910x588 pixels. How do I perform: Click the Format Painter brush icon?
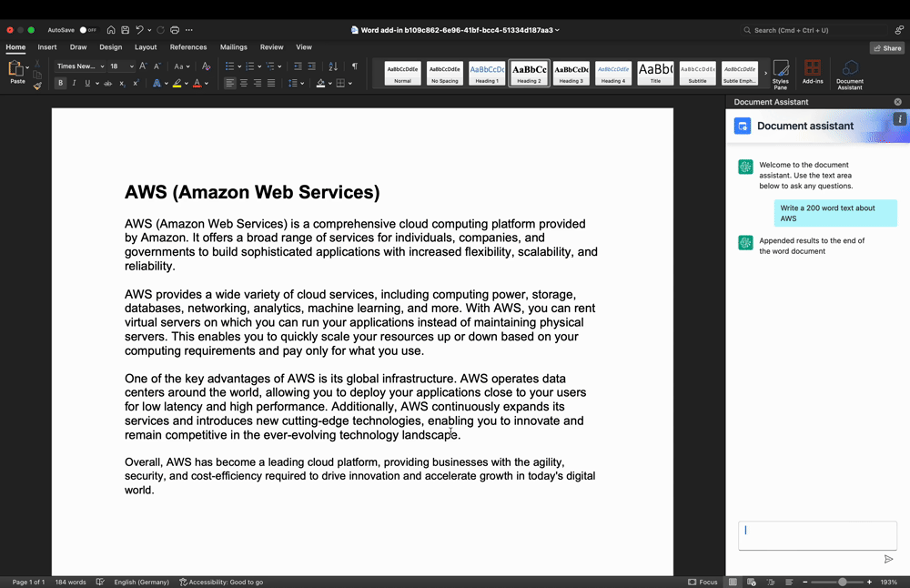(37, 86)
